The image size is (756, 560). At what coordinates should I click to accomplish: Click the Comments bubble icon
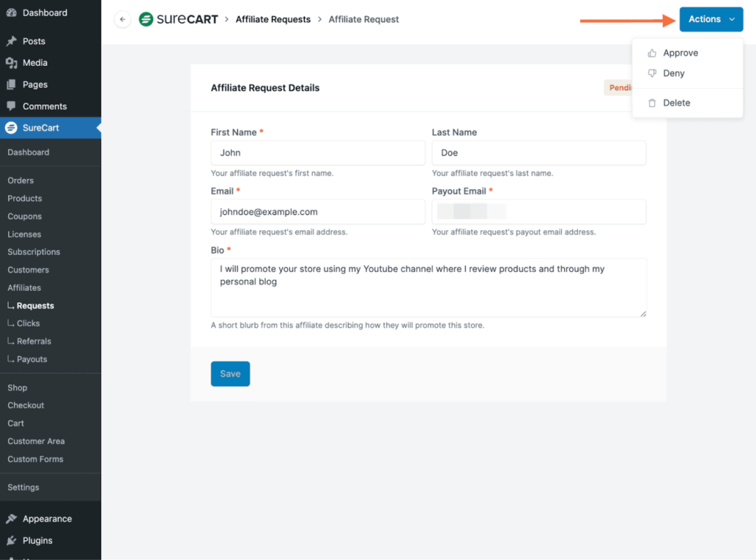(x=11, y=106)
